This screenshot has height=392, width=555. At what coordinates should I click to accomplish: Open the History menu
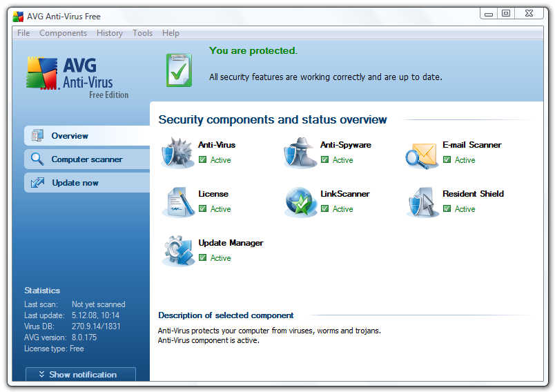point(110,33)
